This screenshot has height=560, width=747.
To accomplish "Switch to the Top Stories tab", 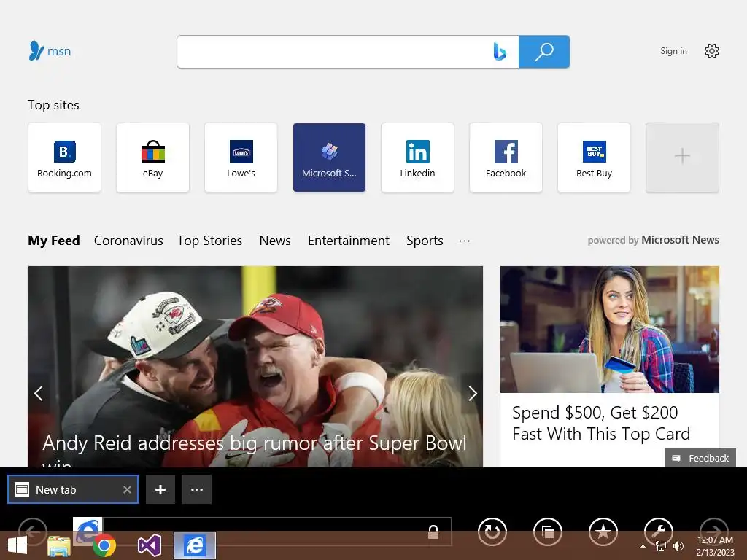I will click(209, 241).
